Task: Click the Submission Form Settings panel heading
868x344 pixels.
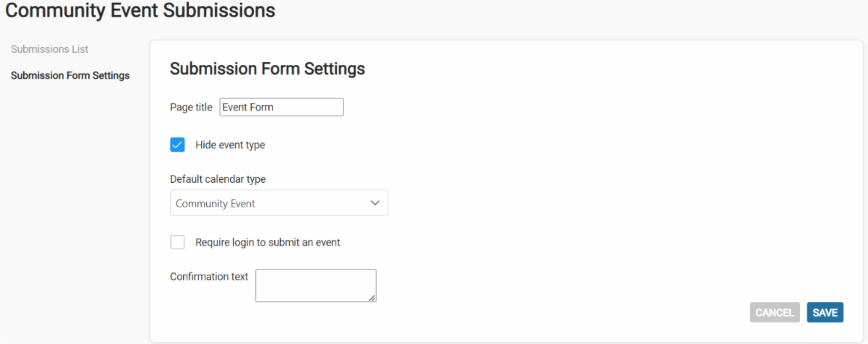Action: tap(267, 69)
